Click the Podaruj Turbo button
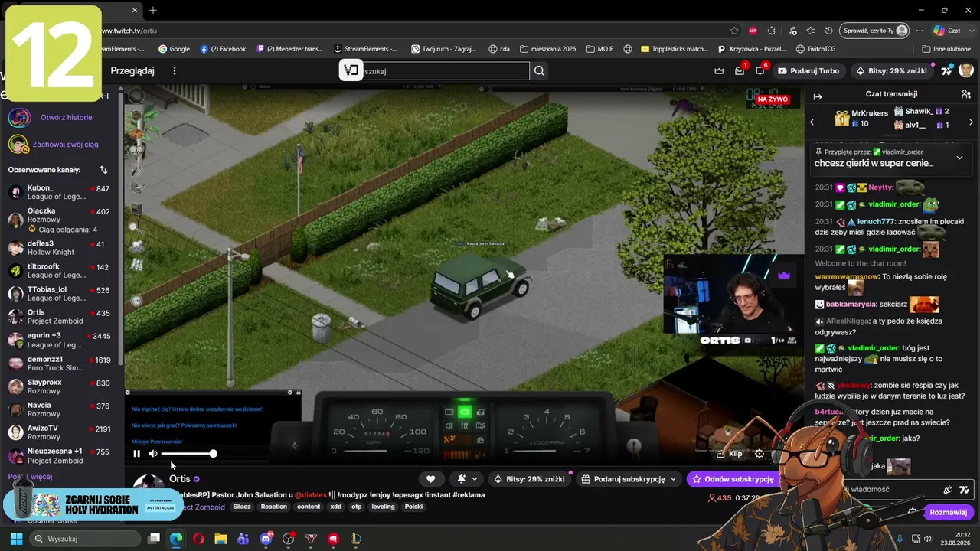 pos(808,70)
